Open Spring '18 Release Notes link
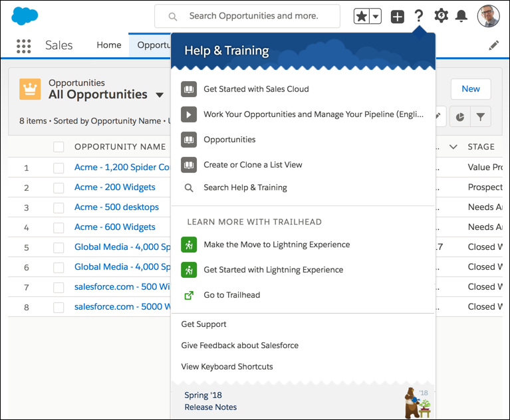The image size is (510, 420). (210, 401)
